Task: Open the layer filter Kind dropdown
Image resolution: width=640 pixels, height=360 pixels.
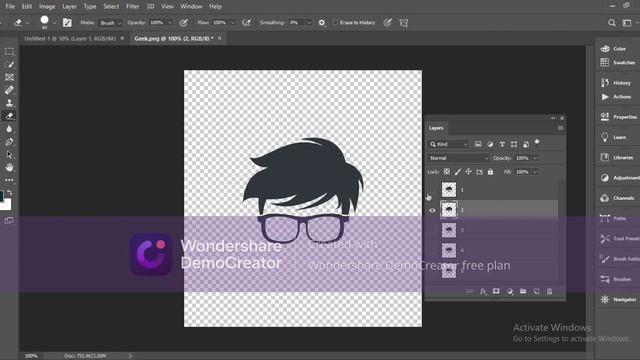Action: (449, 144)
